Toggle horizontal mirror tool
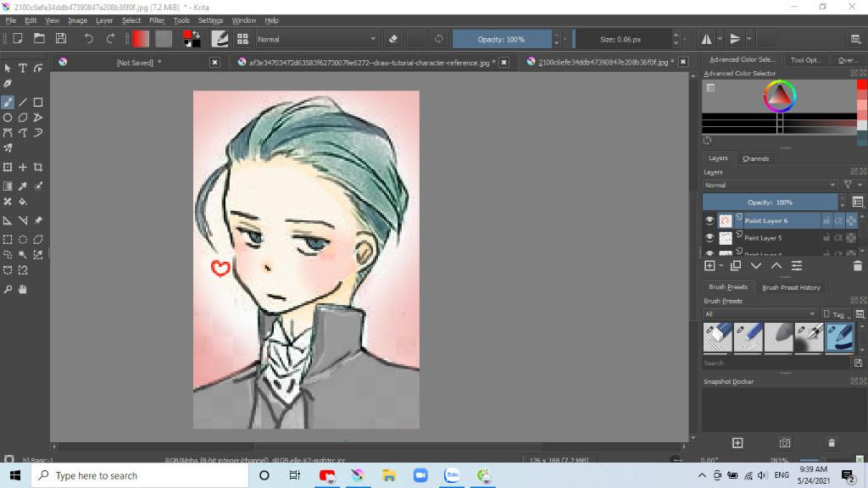The image size is (868, 488). [706, 39]
